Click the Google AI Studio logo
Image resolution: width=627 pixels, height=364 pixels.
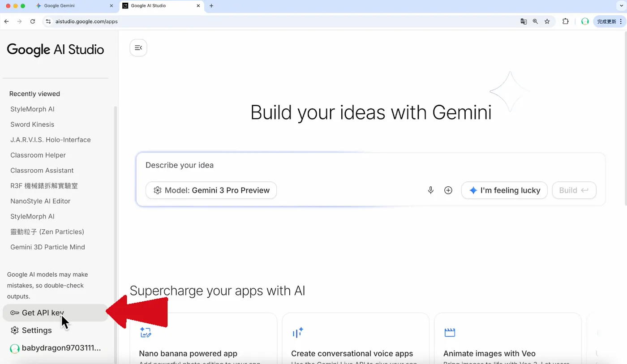tap(56, 50)
